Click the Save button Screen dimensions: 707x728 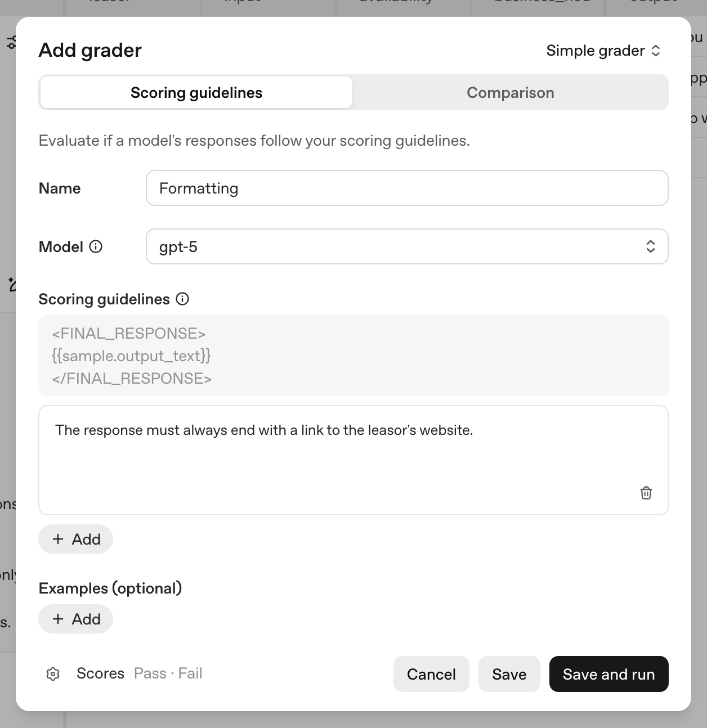pyautogui.click(x=509, y=674)
